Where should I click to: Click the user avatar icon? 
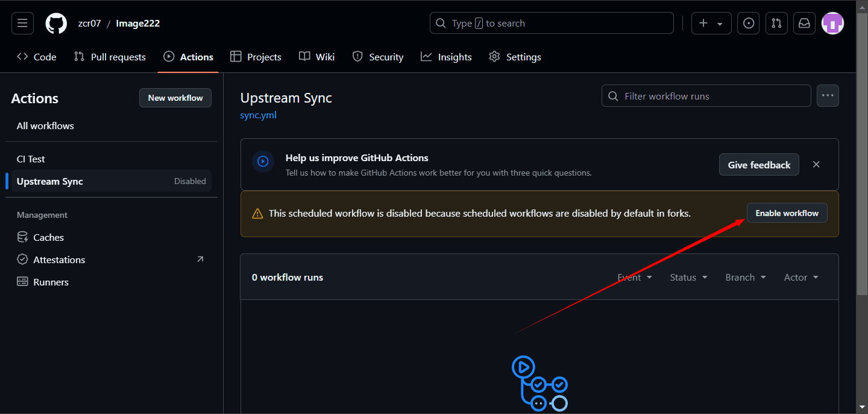tap(832, 24)
